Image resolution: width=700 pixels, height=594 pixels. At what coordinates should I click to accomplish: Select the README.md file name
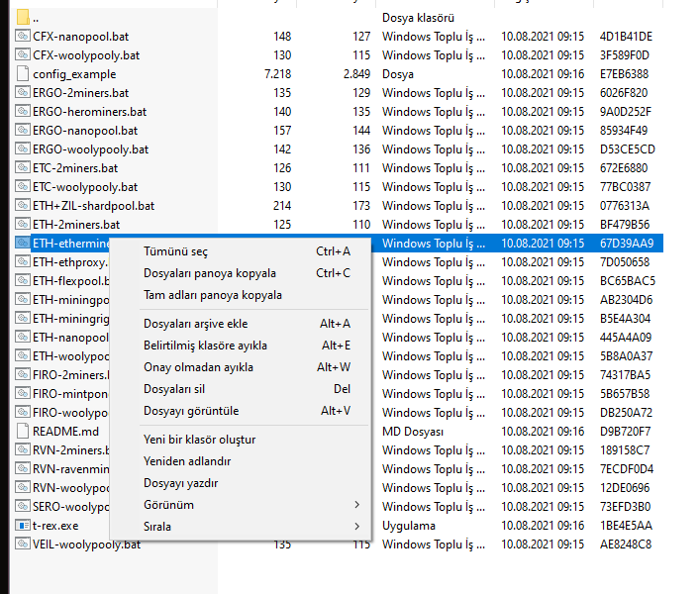pyautogui.click(x=65, y=432)
